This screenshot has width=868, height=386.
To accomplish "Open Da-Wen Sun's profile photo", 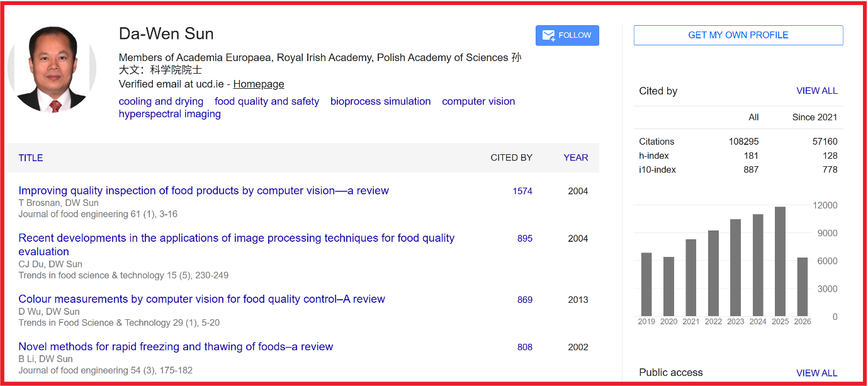I will point(52,69).
